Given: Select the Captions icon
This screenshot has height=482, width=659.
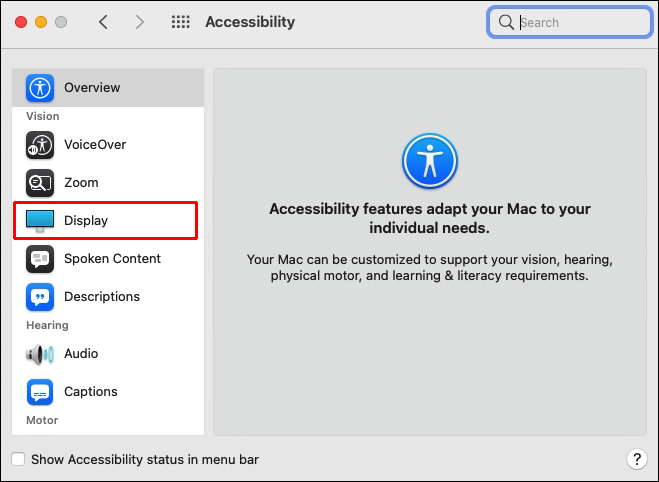Looking at the screenshot, I should click(40, 391).
